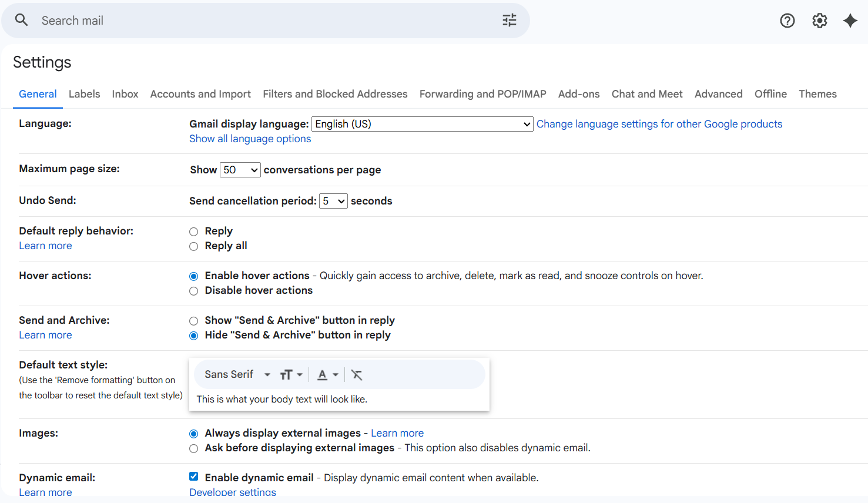Open the Settings gear menu
The image size is (868, 503).
(819, 20)
